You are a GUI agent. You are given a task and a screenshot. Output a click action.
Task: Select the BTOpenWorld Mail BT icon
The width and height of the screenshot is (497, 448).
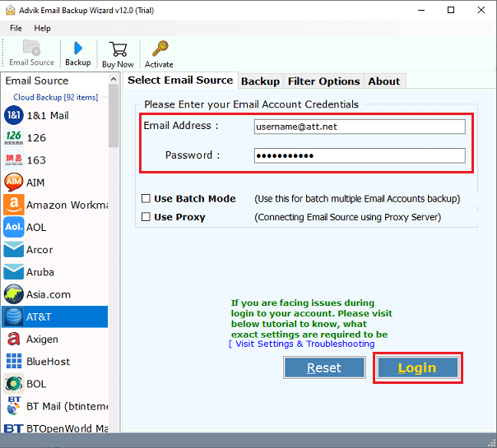13,428
